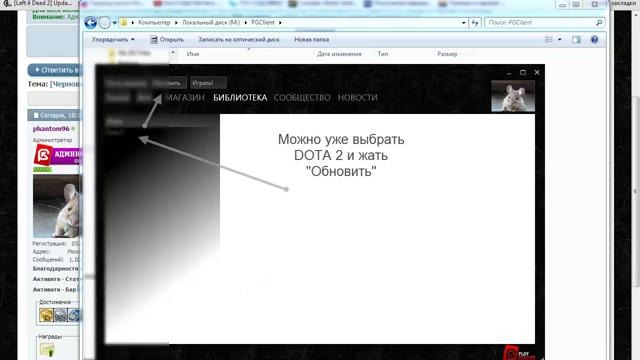Open the Упорядочить menu
Image resolution: width=640 pixels, height=360 pixels.
[x=113, y=40]
